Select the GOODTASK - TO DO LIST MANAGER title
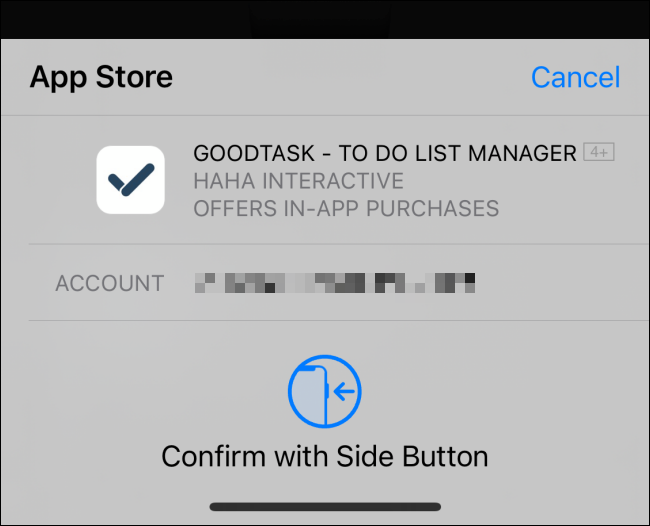The height and width of the screenshot is (526, 650). click(x=385, y=154)
